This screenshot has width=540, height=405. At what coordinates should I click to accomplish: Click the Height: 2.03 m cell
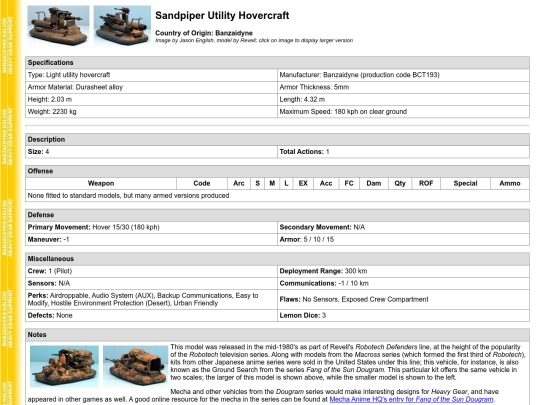pos(151,100)
